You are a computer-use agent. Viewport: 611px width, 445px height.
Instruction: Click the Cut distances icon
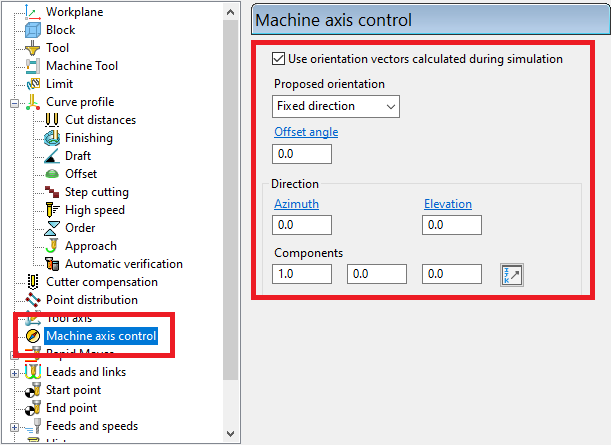[x=52, y=120]
